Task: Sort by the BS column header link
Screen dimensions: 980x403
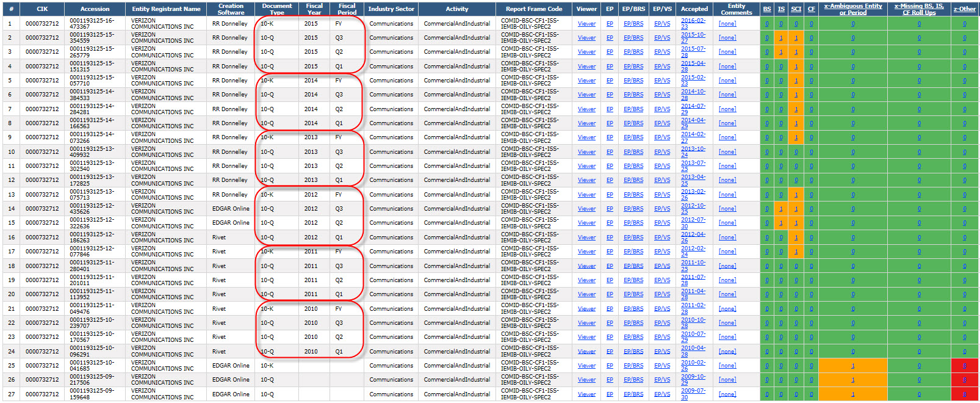Action: (x=767, y=9)
